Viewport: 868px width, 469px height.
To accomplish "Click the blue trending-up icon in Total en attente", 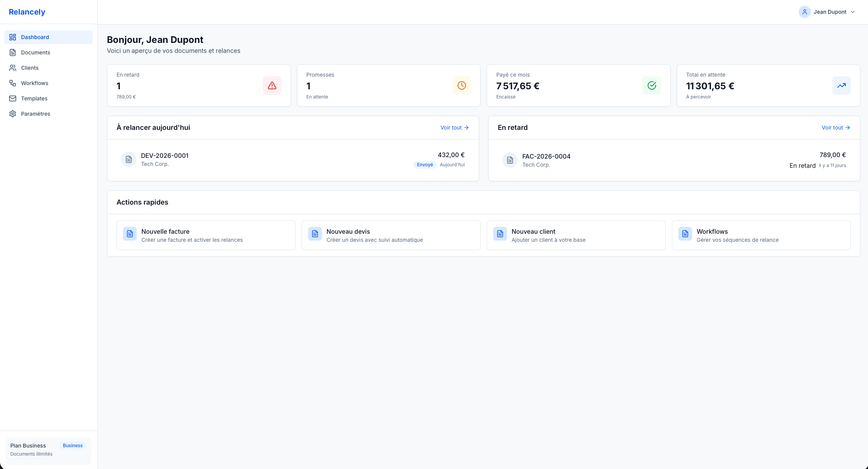I will pos(841,85).
